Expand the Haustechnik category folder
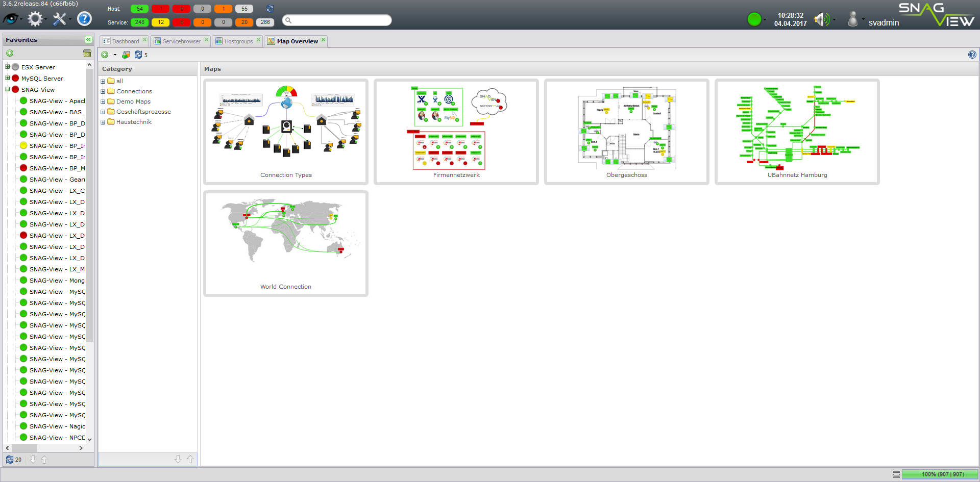The image size is (980, 482). pyautogui.click(x=103, y=122)
